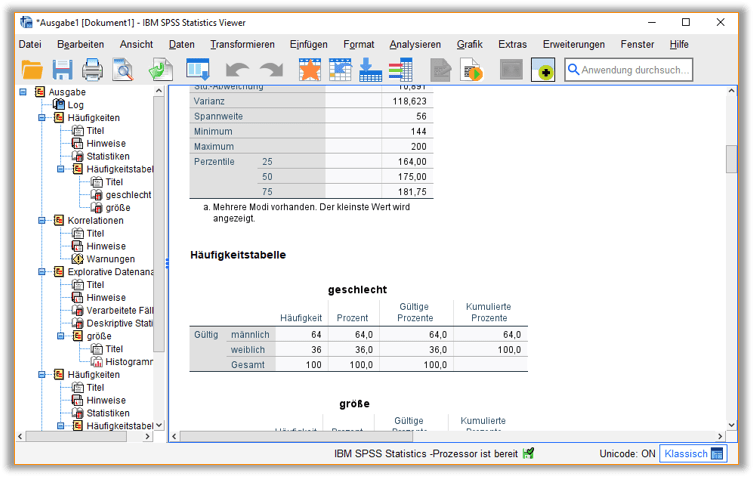The height and width of the screenshot is (477, 753).
Task: Click output pane scroll up arrow
Action: click(731, 91)
